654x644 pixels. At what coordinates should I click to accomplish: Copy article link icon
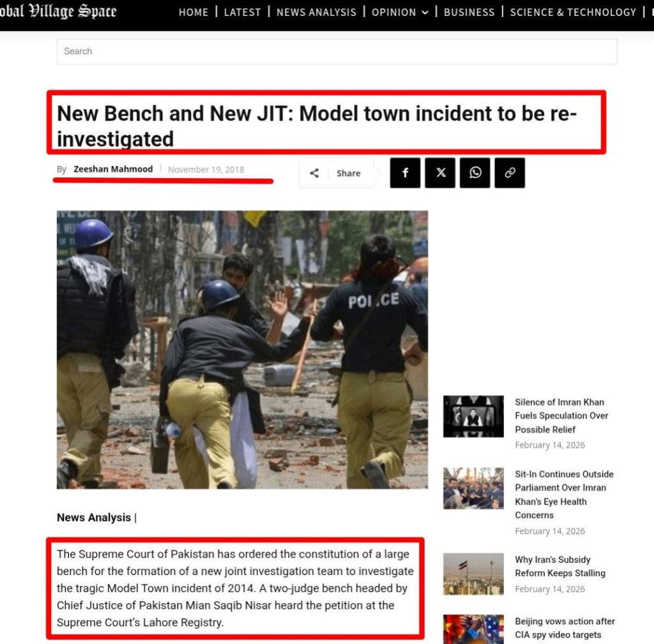(x=510, y=172)
